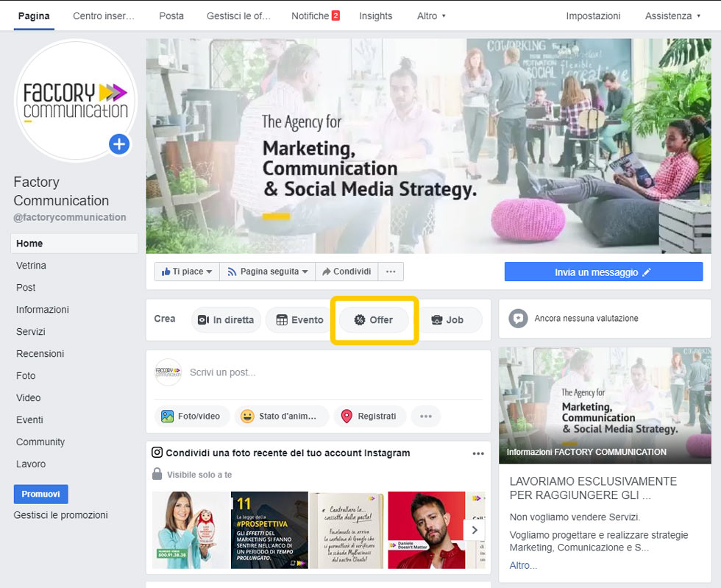This screenshot has height=588, width=721.
Task: Open Gestisci le of... tab
Action: pos(238,15)
